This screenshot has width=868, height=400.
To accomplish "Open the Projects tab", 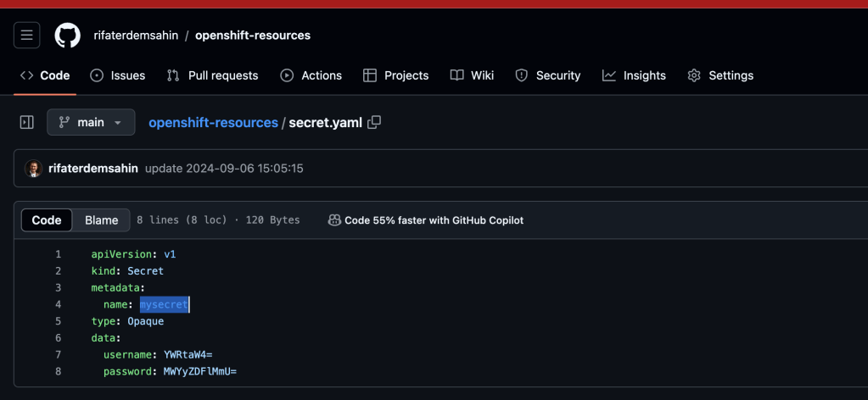I will 395,75.
